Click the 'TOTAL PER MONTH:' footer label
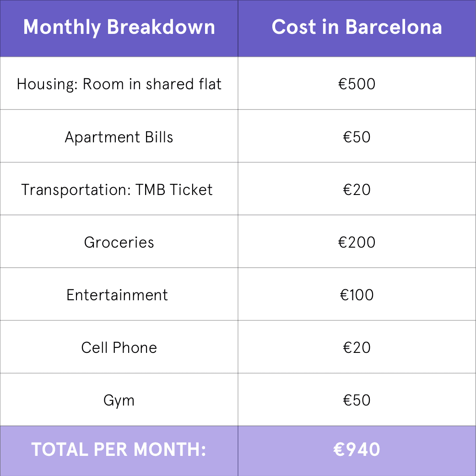Viewport: 476px width, 476px height. tap(119, 450)
